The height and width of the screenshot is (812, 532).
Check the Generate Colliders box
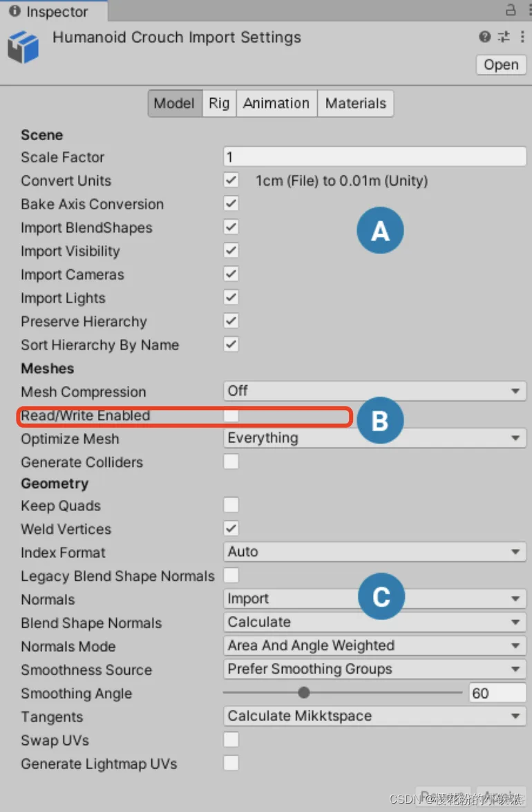231,461
